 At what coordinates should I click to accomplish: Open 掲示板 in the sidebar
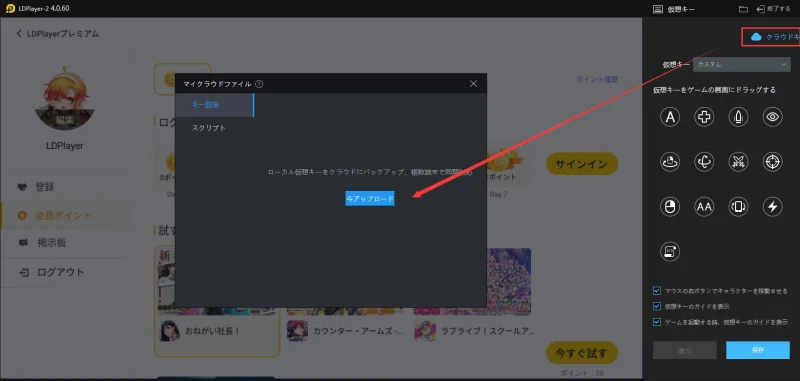coord(65,243)
